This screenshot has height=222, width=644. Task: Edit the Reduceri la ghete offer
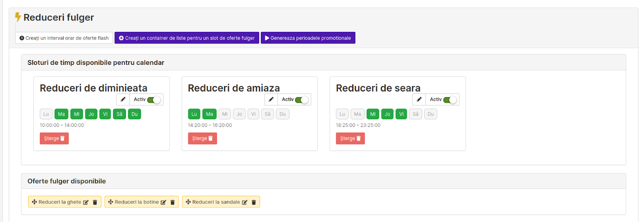pyautogui.click(x=86, y=202)
